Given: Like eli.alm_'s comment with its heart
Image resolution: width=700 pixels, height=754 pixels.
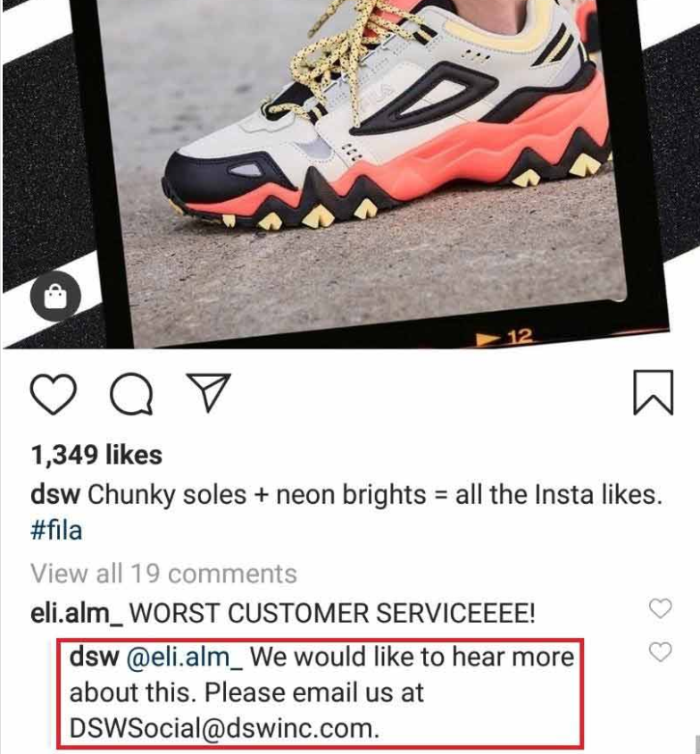Looking at the screenshot, I should (660, 608).
